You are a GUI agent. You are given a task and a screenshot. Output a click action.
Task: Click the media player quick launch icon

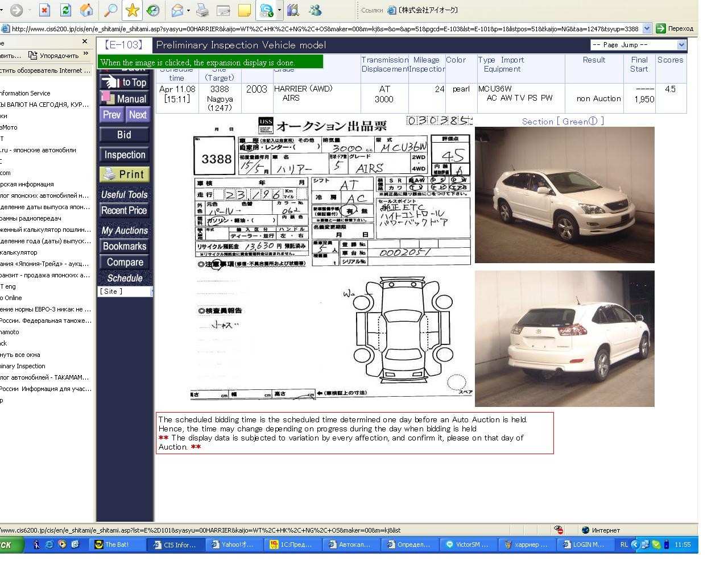(62, 544)
